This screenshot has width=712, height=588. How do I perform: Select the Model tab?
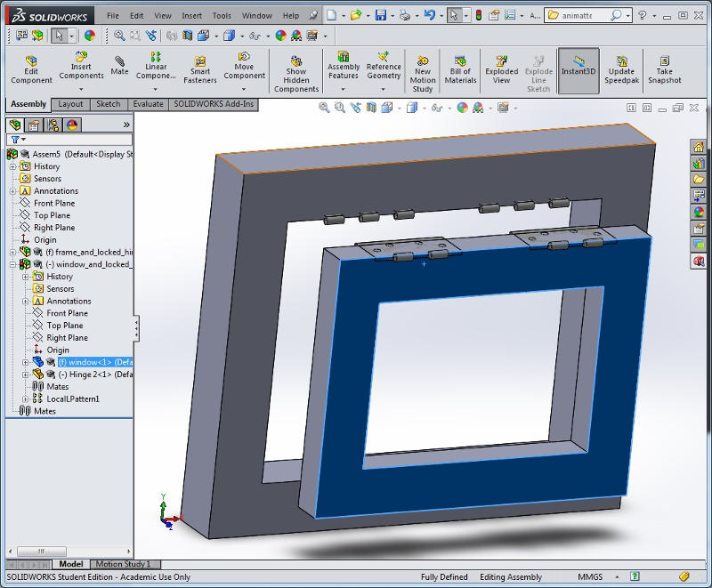[71, 564]
